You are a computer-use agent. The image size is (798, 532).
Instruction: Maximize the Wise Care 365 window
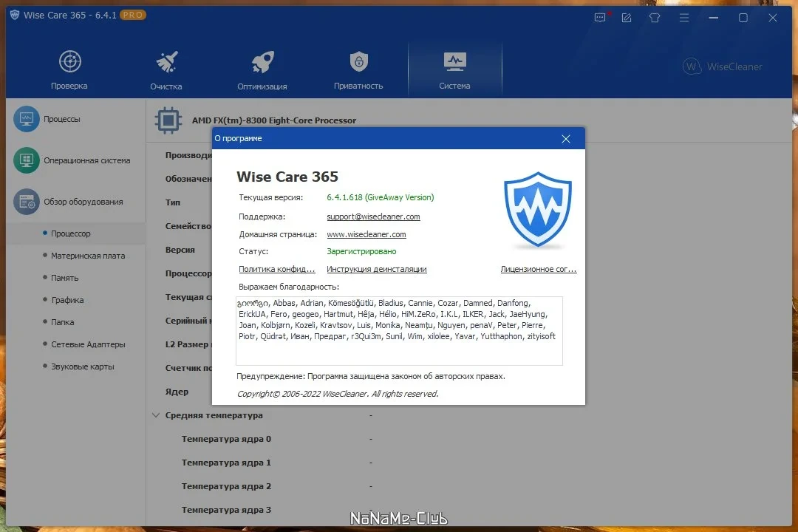click(x=743, y=18)
